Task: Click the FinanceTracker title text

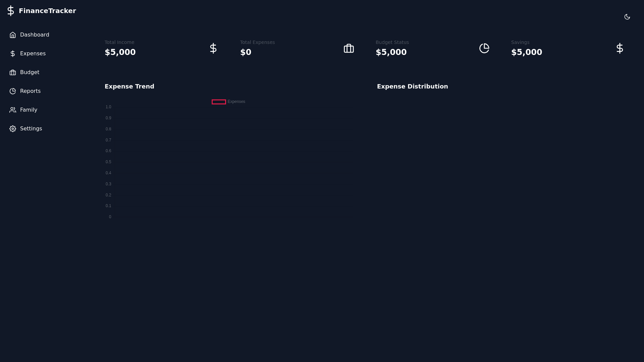Action: [x=47, y=11]
